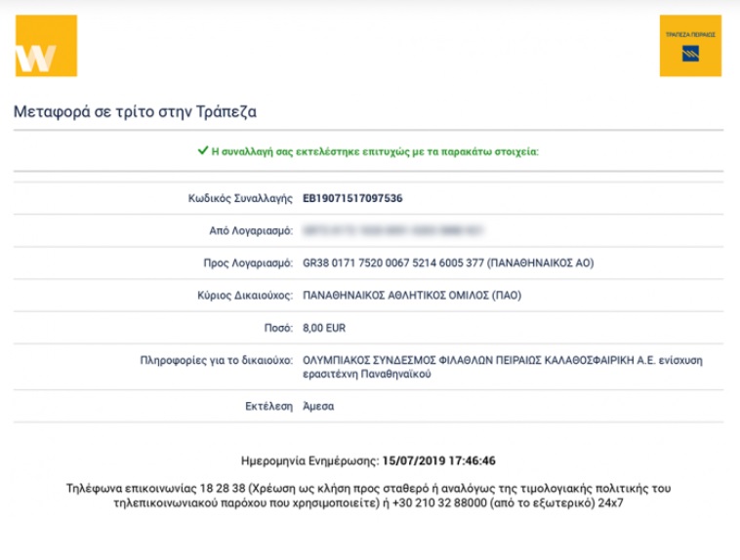This screenshot has height=560, width=740.
Task: Select the amount 8,00 EUR
Action: (x=324, y=328)
